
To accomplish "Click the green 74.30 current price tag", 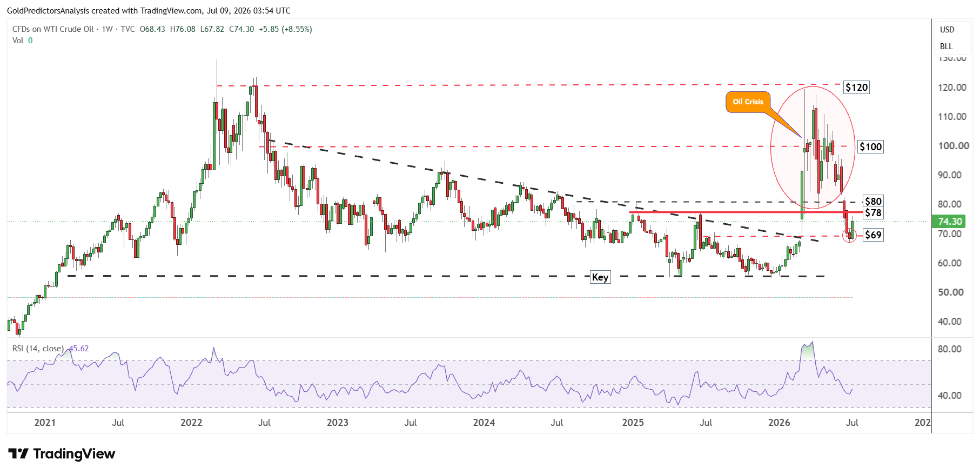I will 950,221.
